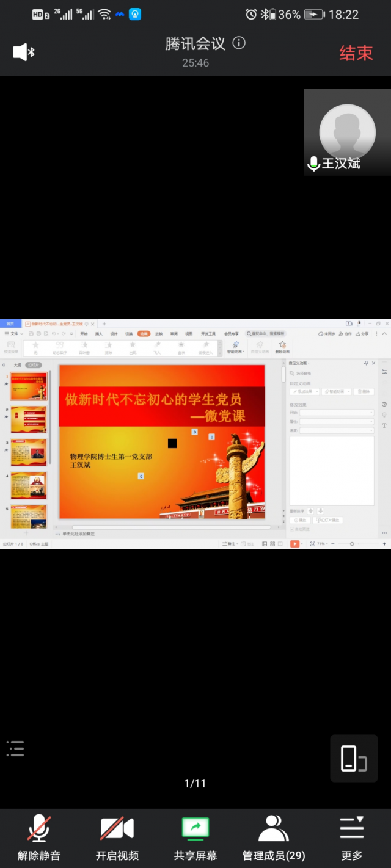This screenshot has height=868, width=391.
Task: Click the 删除动画 toolbar icon
Action: (x=282, y=347)
